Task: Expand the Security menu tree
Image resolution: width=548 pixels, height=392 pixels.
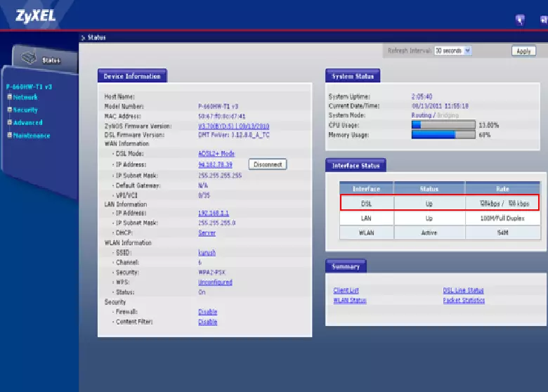Action: point(10,110)
